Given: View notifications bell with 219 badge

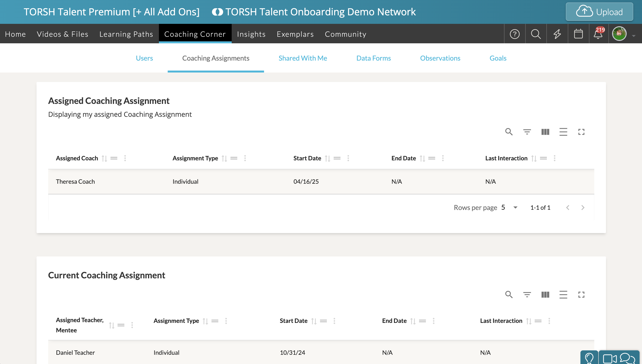Looking at the screenshot, I should coord(598,34).
